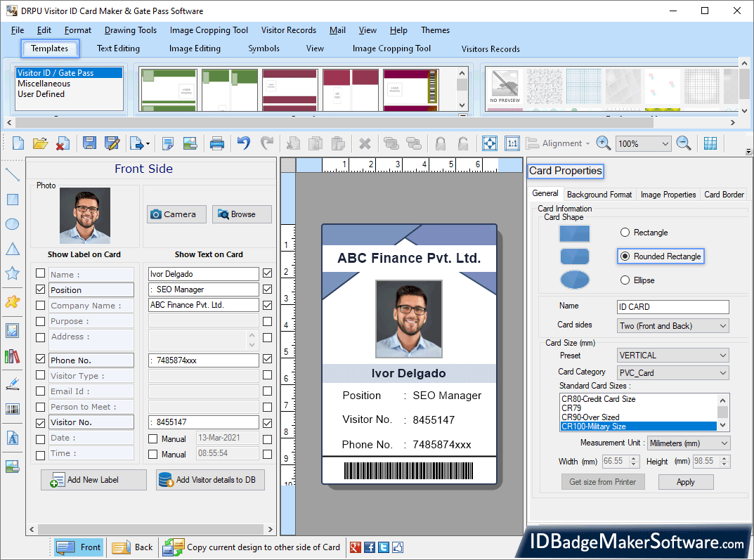This screenshot has height=560, width=754.
Task: Click the Zoom In magnifier icon
Action: pos(603,143)
